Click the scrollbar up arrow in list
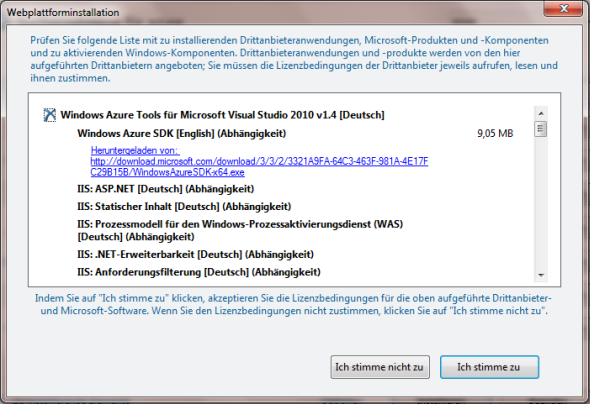This screenshot has width=590, height=404. [541, 113]
